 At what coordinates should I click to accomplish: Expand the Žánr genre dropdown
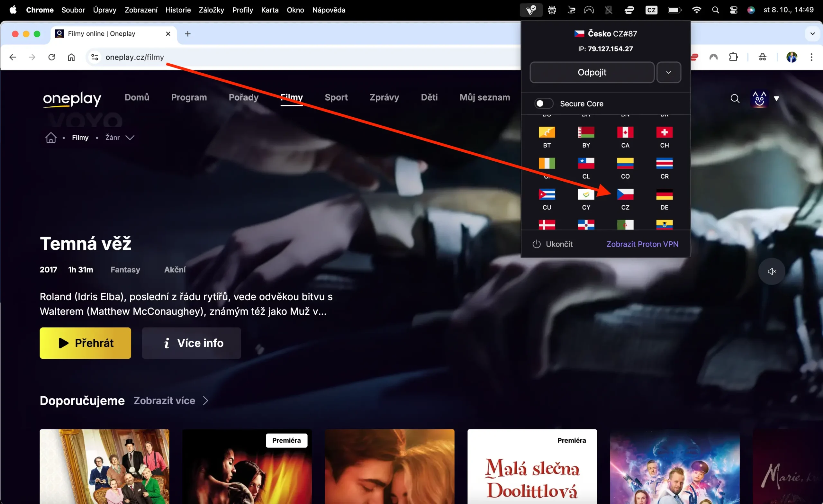(130, 137)
